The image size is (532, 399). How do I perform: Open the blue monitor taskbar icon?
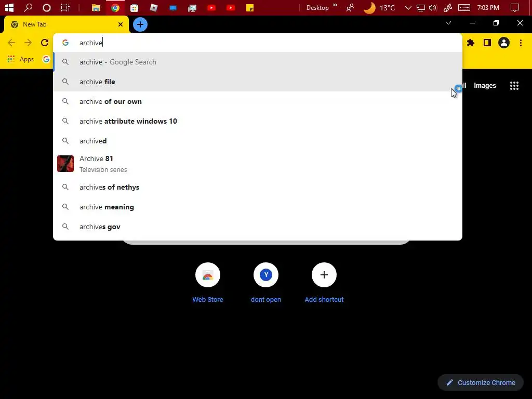173,7
